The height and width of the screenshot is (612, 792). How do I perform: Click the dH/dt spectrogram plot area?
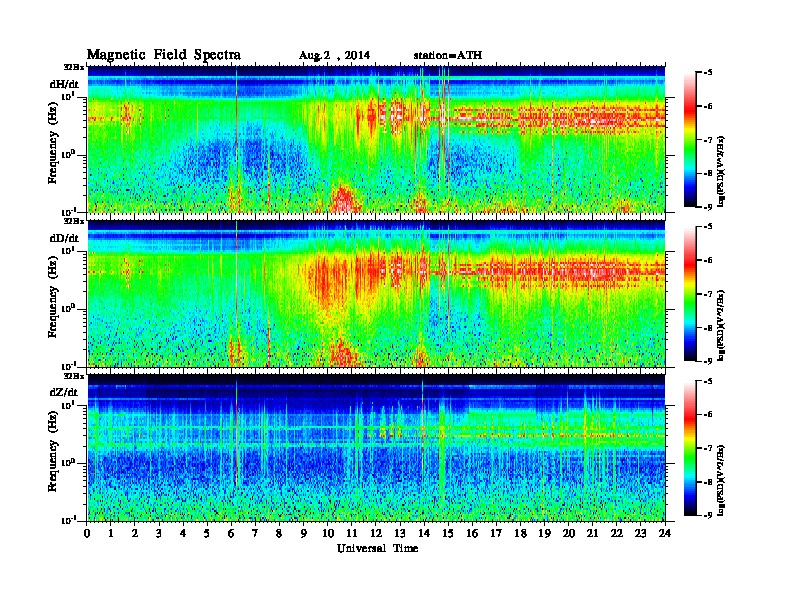(376, 139)
